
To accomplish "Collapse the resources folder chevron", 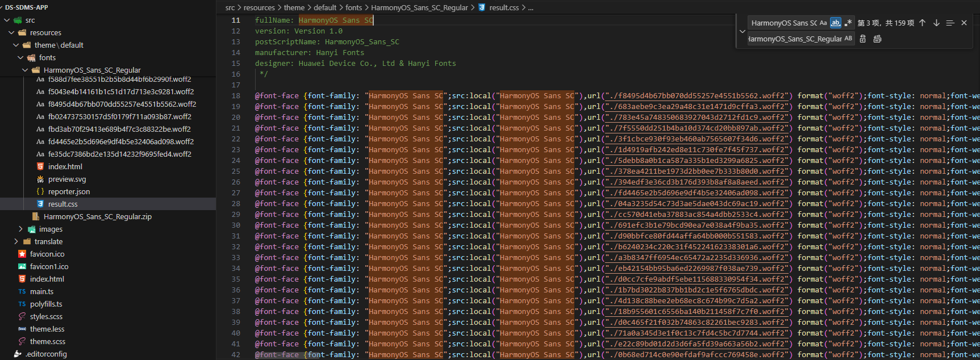I will click(x=11, y=32).
